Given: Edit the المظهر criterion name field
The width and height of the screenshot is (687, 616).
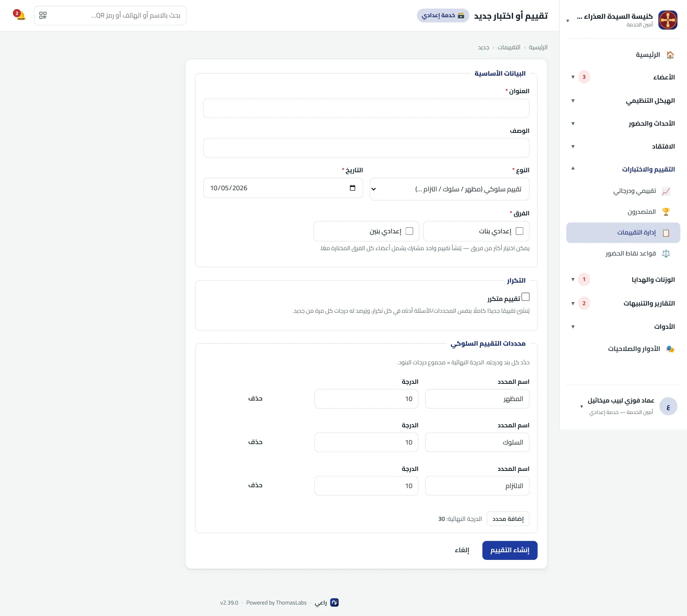Looking at the screenshot, I should [477, 399].
